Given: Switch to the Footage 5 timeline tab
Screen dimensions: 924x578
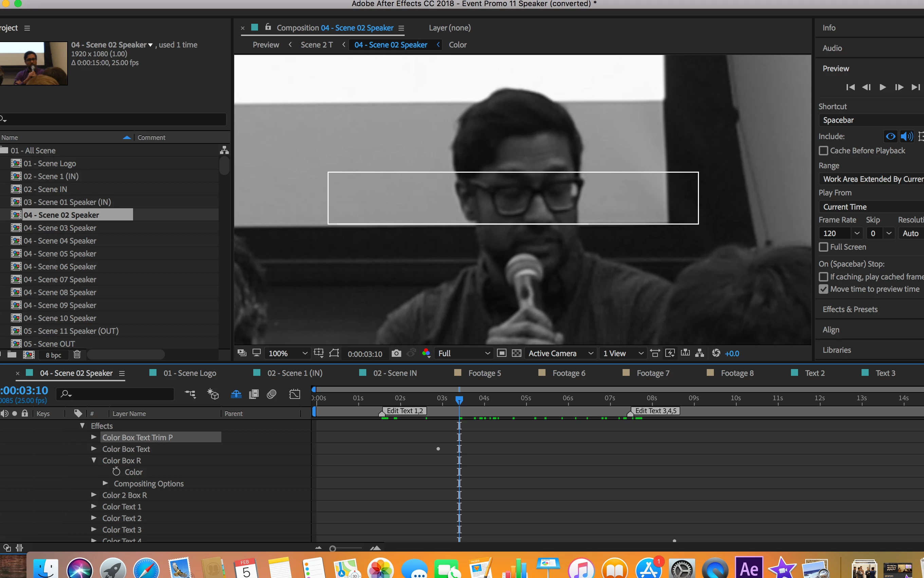Looking at the screenshot, I should [x=484, y=373].
